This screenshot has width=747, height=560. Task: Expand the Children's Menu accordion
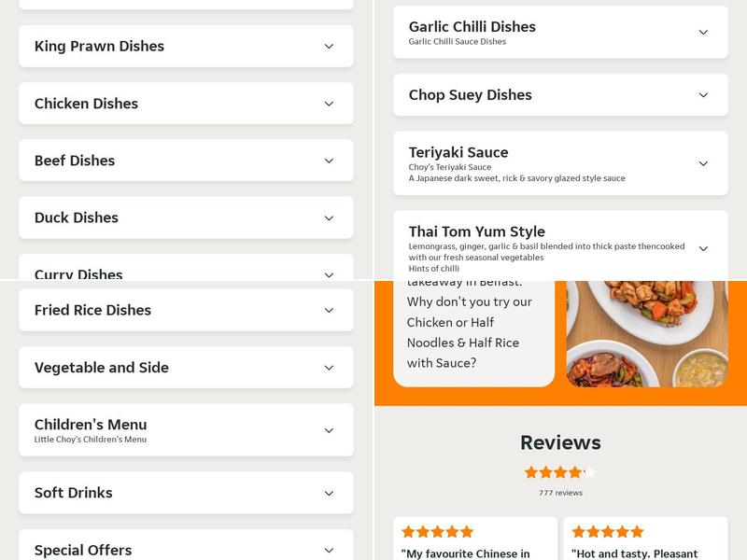click(x=186, y=429)
